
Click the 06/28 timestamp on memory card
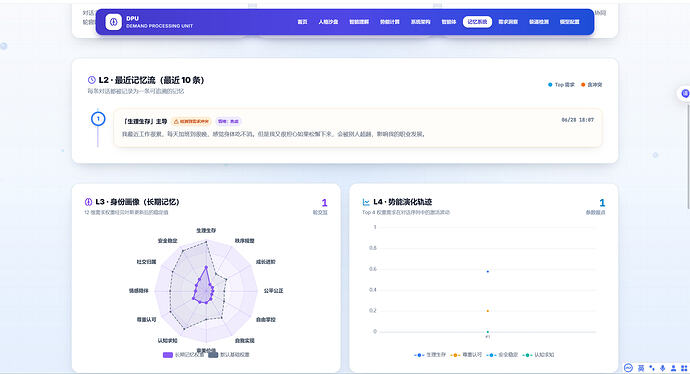tap(577, 120)
